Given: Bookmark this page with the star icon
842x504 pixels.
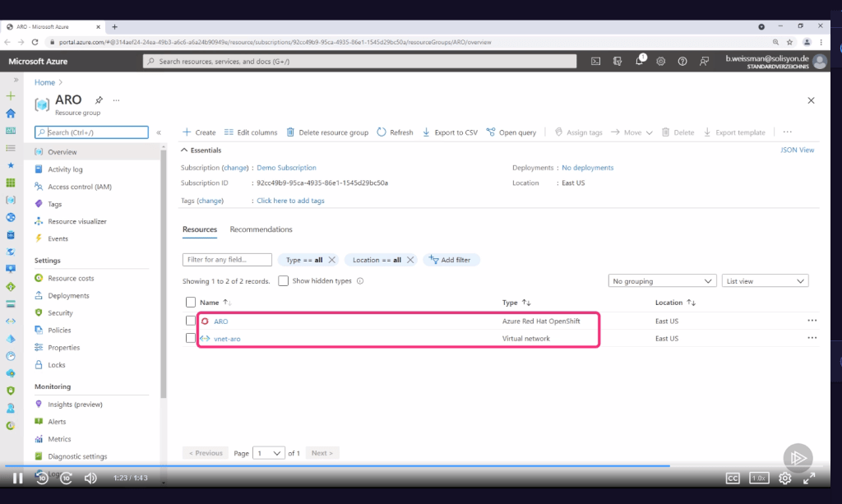Looking at the screenshot, I should (789, 42).
